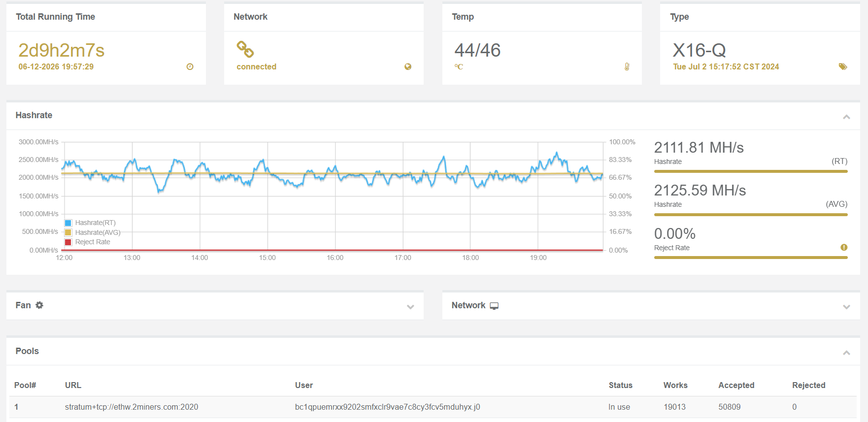
Task: Expand the Network details panel
Action: click(x=846, y=307)
